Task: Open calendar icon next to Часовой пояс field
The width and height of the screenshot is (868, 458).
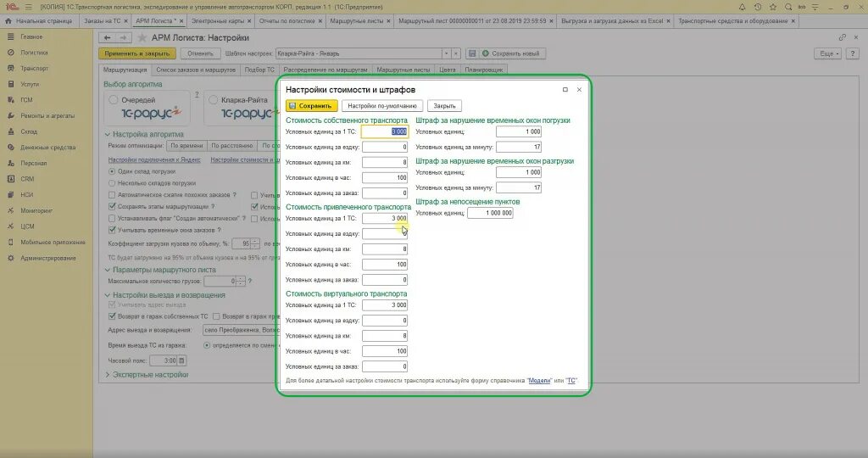Action: [181, 360]
